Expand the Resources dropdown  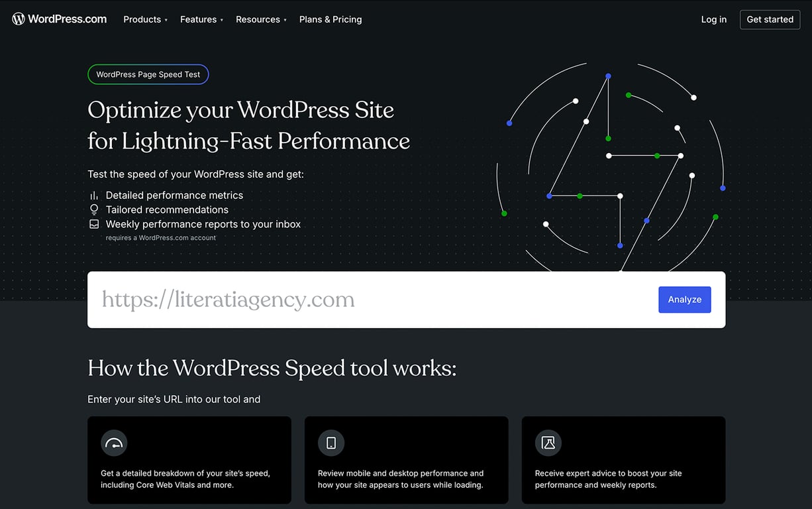[260, 19]
